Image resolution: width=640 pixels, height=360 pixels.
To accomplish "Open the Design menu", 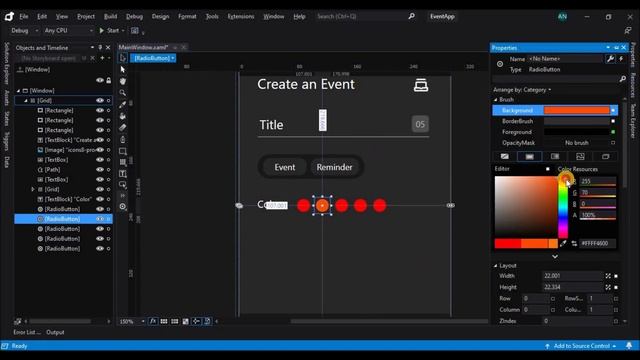I will click(x=160, y=16).
